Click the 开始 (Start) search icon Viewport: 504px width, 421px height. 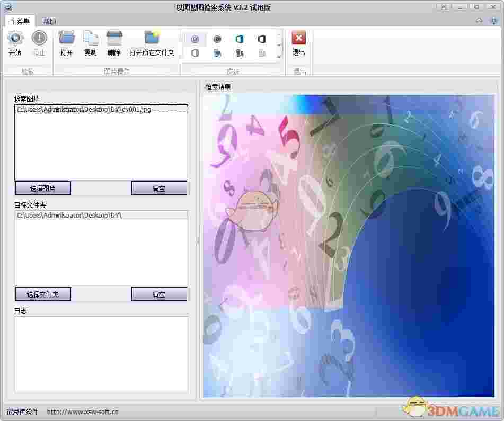[x=15, y=43]
